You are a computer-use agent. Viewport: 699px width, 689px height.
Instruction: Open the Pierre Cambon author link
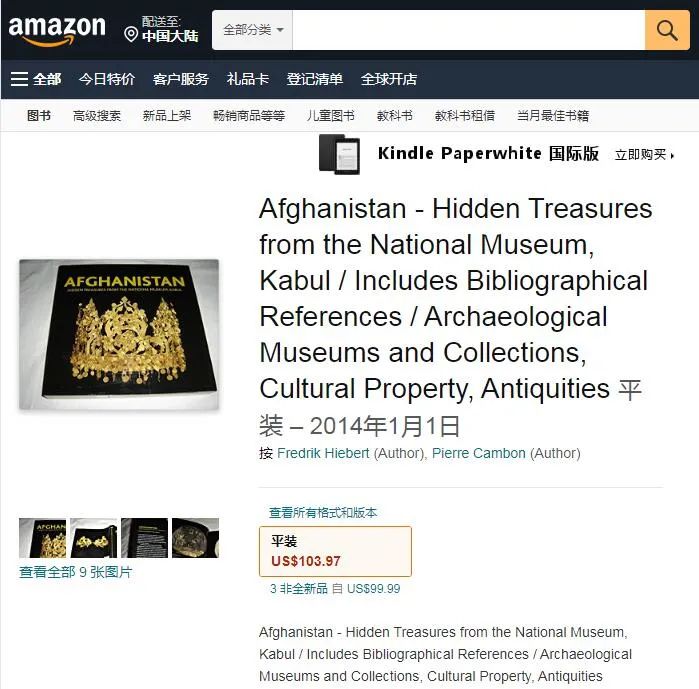[479, 453]
